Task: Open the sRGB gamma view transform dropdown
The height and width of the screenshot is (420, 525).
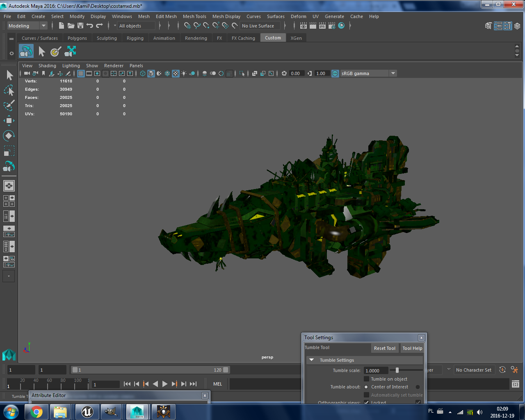Action: click(x=392, y=73)
